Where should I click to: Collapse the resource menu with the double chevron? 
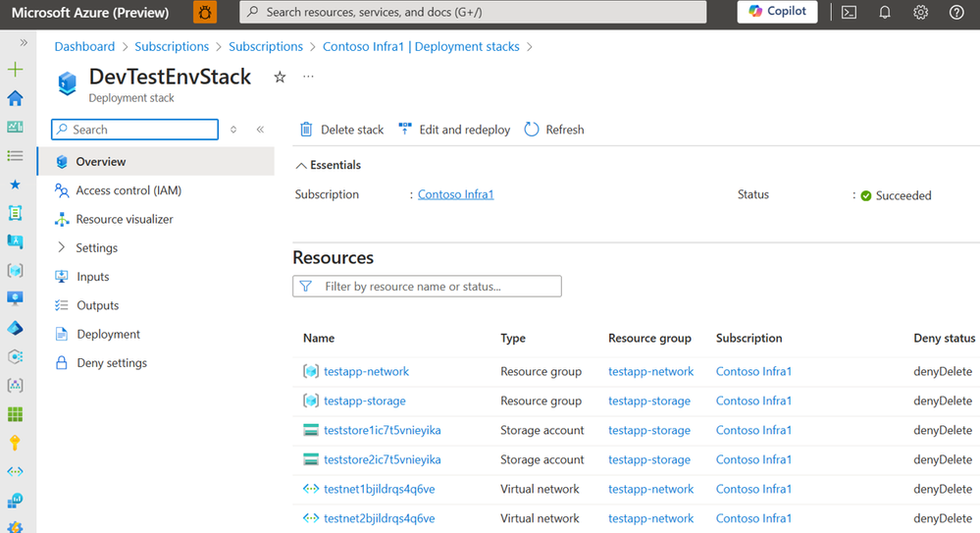tap(260, 130)
